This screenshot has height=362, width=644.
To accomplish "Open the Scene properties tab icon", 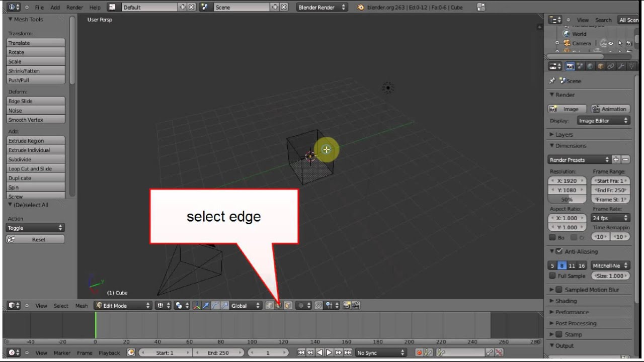I will 580,66.
